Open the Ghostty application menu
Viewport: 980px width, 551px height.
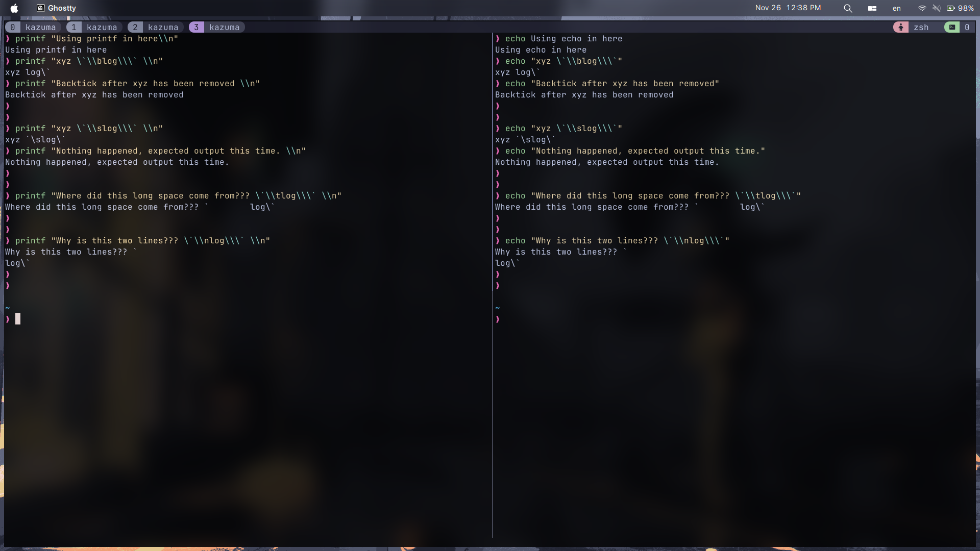[62, 8]
